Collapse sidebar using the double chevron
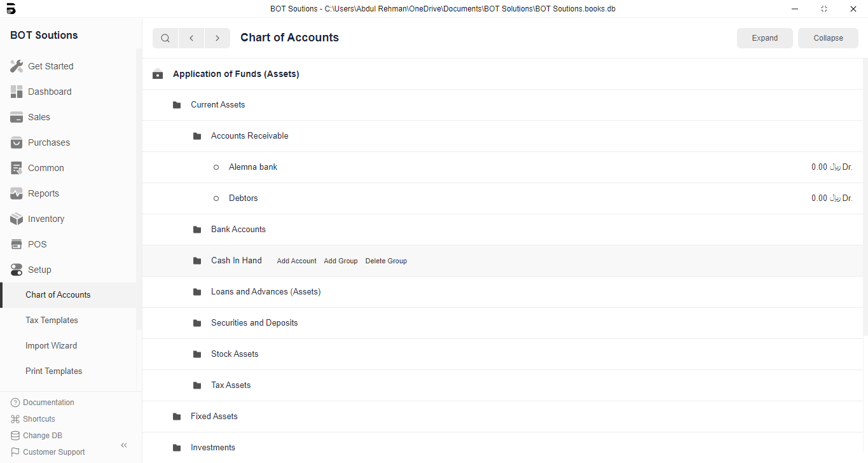The height and width of the screenshot is (463, 868). (124, 445)
